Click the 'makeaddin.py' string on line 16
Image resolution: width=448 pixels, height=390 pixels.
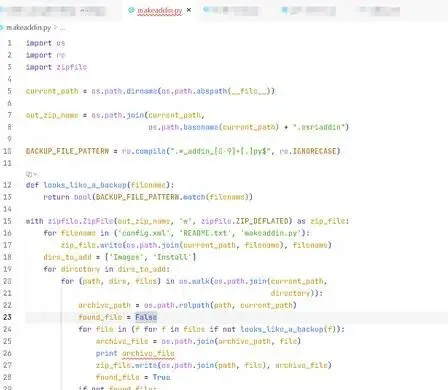(x=271, y=233)
